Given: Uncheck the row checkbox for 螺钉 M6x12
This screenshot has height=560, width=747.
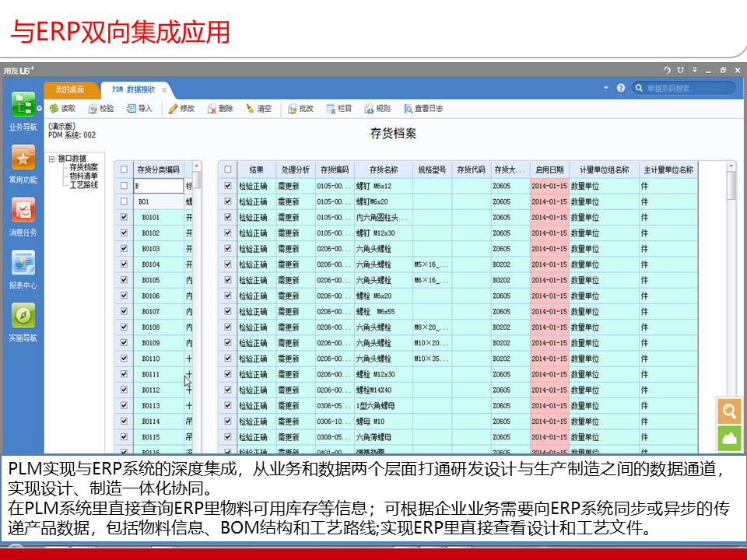Looking at the screenshot, I should (228, 186).
